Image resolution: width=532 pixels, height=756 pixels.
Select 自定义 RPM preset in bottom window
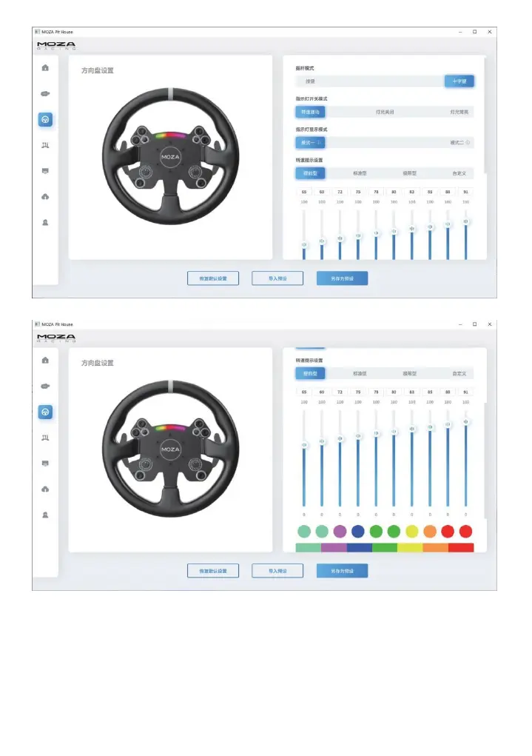459,373
